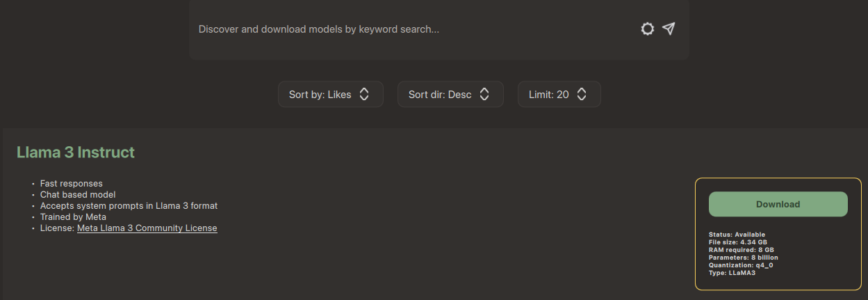This screenshot has height=300, width=868.
Task: Click the File size: 4.34 GB line
Action: click(739, 242)
